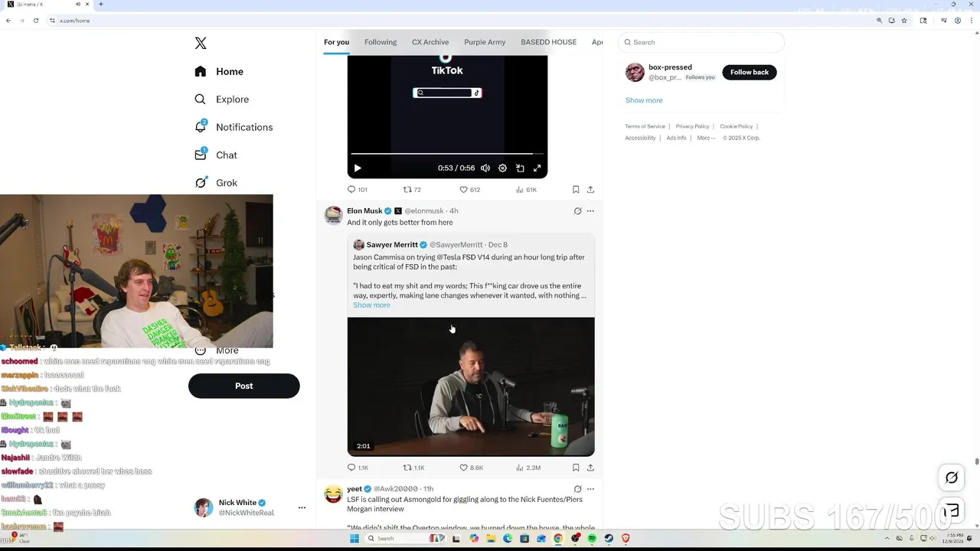The height and width of the screenshot is (551, 980).
Task: Click the Post button
Action: pos(243,386)
